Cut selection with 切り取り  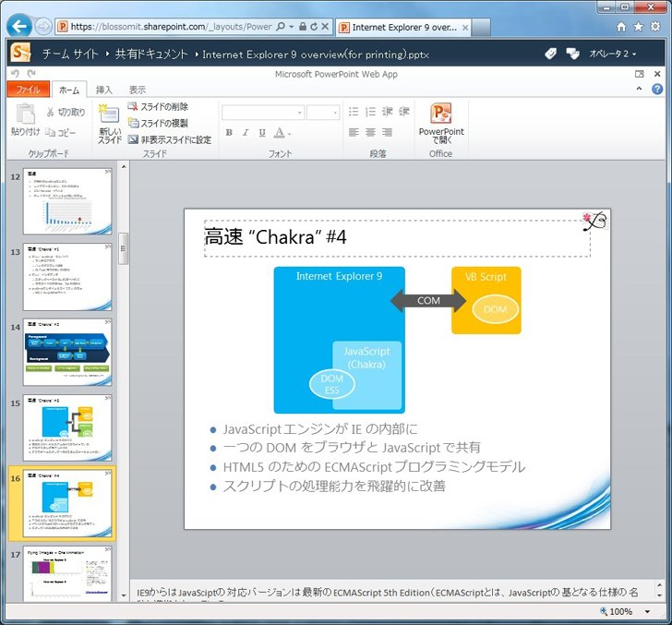click(66, 113)
